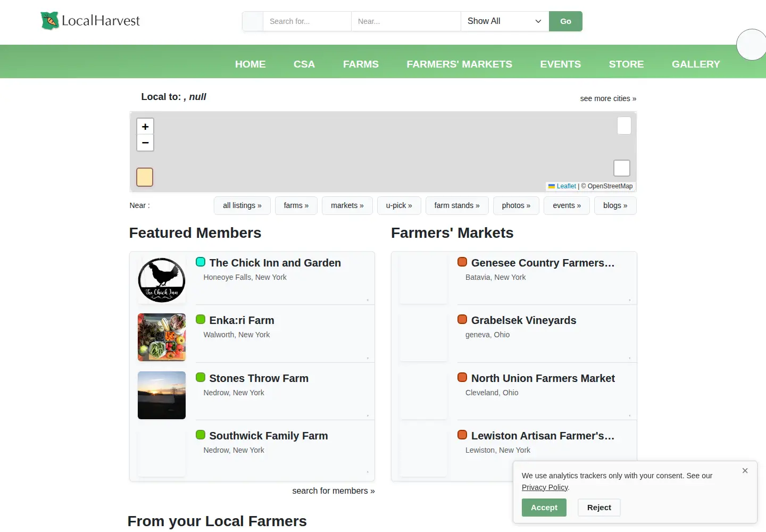Open the Southwick Family Farm listing
Image resolution: width=766 pixels, height=532 pixels.
point(269,436)
